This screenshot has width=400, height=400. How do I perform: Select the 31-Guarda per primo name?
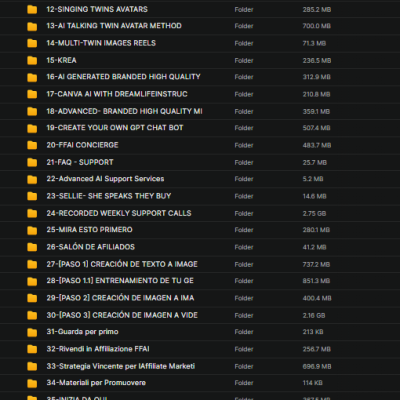click(x=82, y=332)
